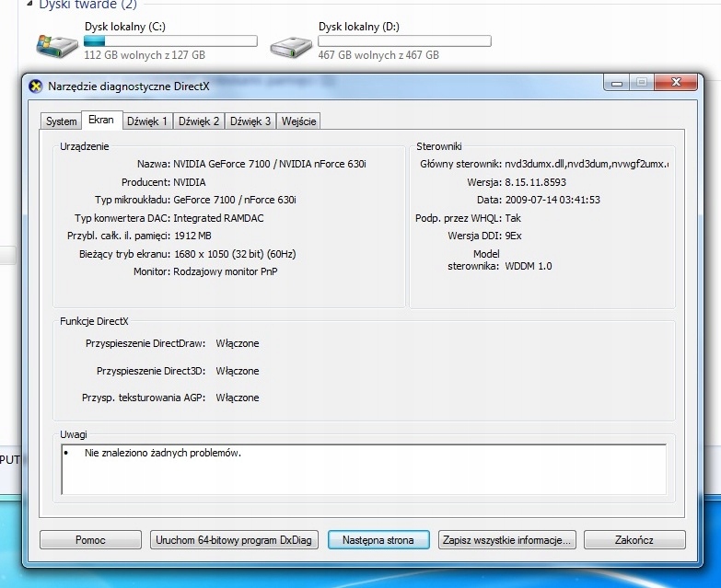Open the Dźwięk 2 tab
This screenshot has height=588, width=721.
[x=199, y=121]
